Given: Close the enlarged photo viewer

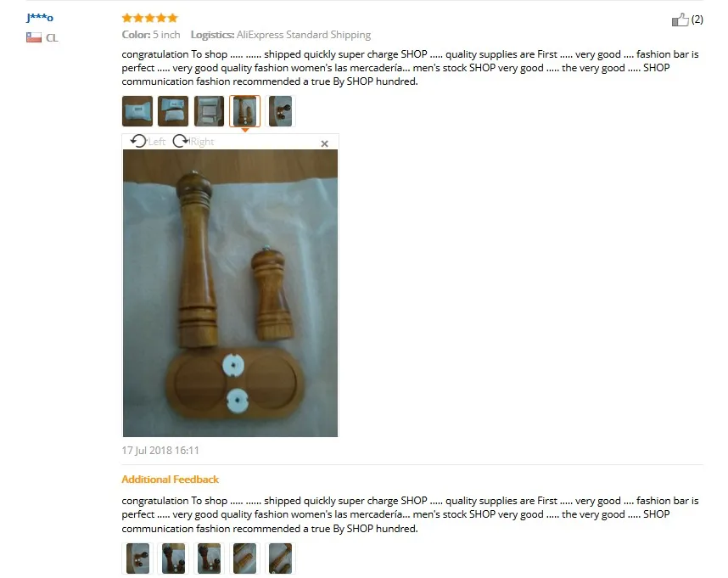Looking at the screenshot, I should (x=324, y=143).
